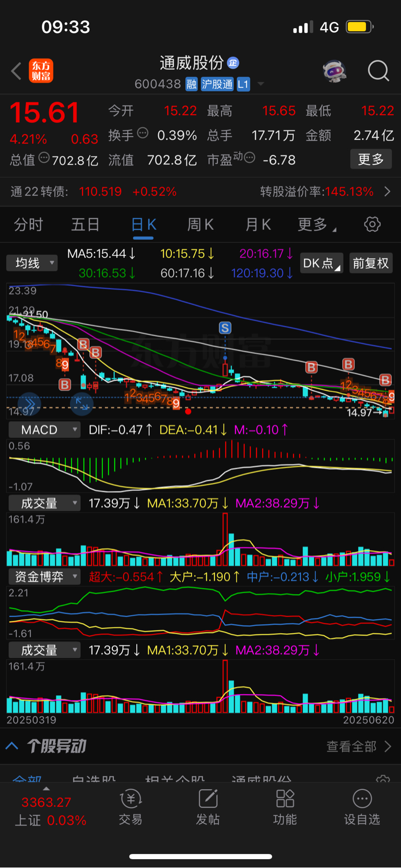Open the second 成交量 indicator dropdown

click(44, 650)
